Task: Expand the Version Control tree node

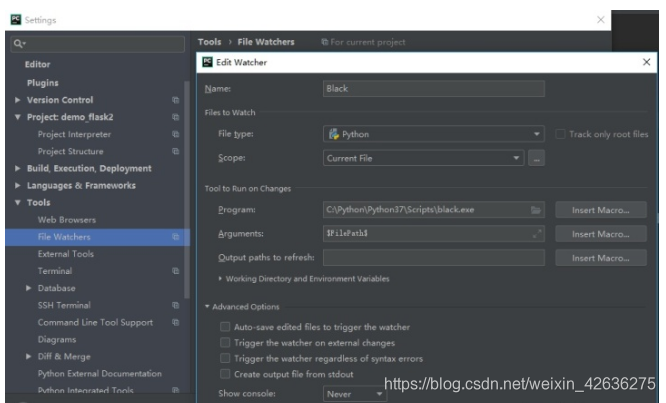Action: (x=17, y=100)
